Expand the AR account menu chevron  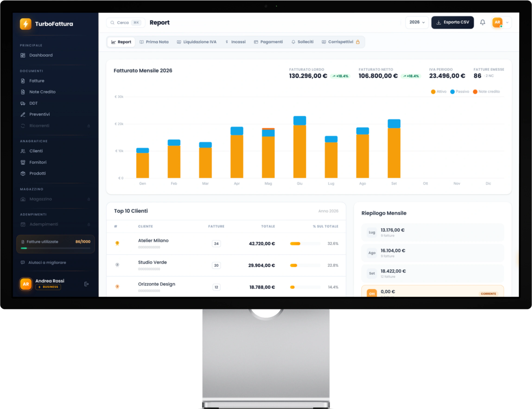(x=507, y=22)
